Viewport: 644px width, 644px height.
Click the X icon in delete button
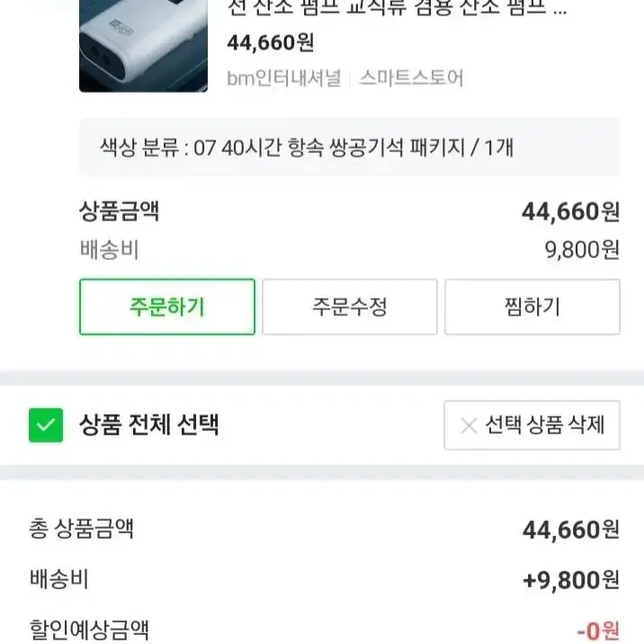pos(469,425)
